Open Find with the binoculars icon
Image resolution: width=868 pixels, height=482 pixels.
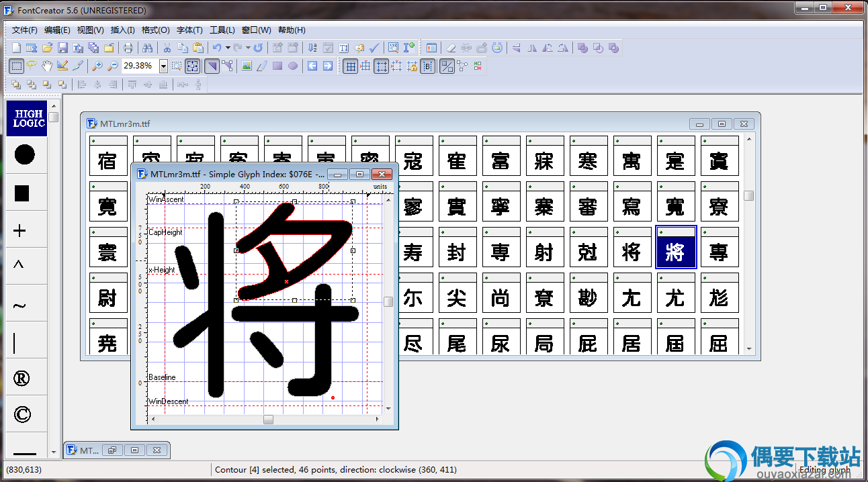(147, 48)
